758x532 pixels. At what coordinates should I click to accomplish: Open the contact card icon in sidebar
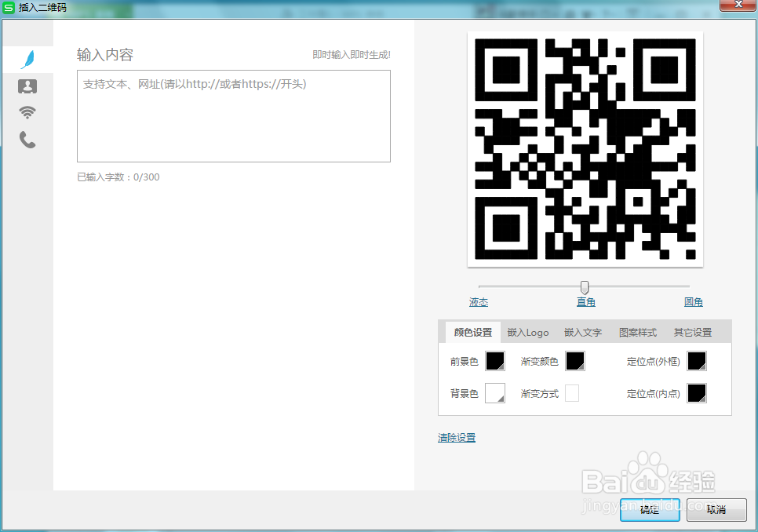[27, 86]
